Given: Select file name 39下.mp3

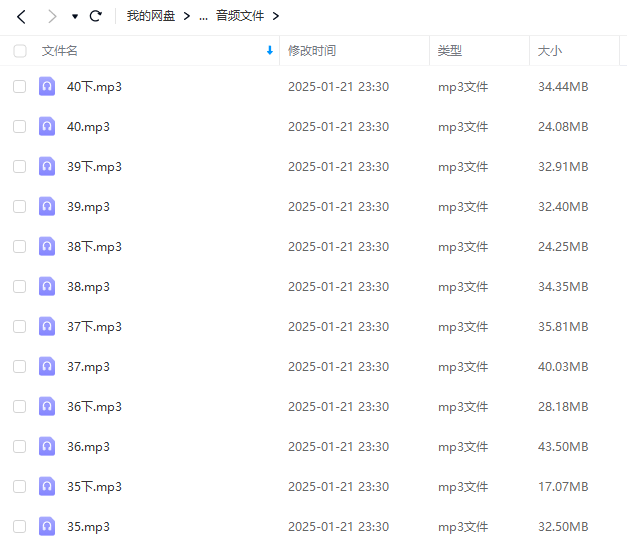Looking at the screenshot, I should pos(94,167).
